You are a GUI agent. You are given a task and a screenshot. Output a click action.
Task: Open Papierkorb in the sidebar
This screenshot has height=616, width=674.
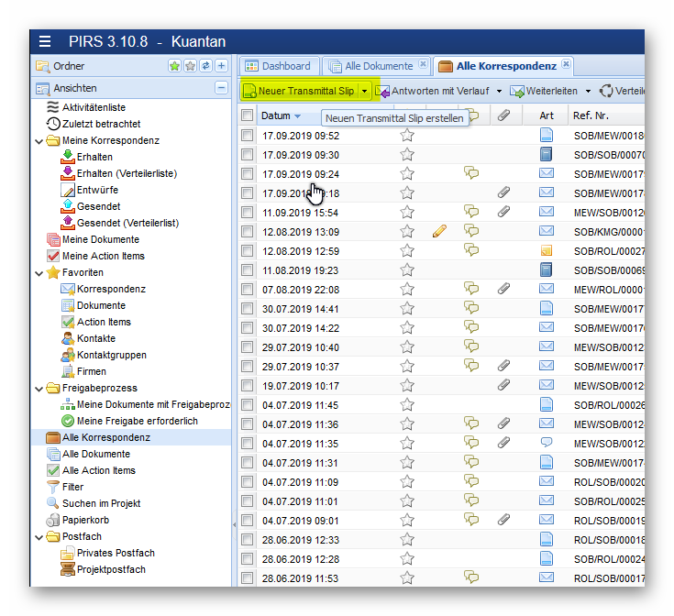pyautogui.click(x=85, y=520)
